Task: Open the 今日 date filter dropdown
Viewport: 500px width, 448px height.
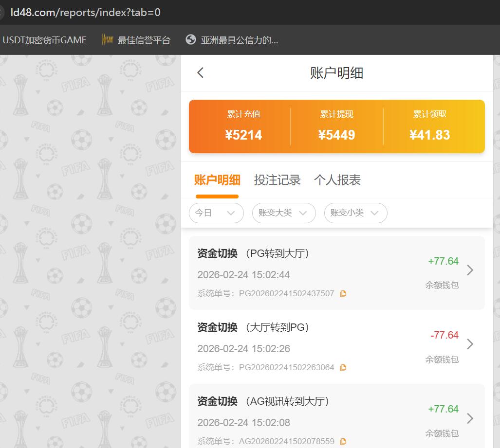Action: point(216,213)
